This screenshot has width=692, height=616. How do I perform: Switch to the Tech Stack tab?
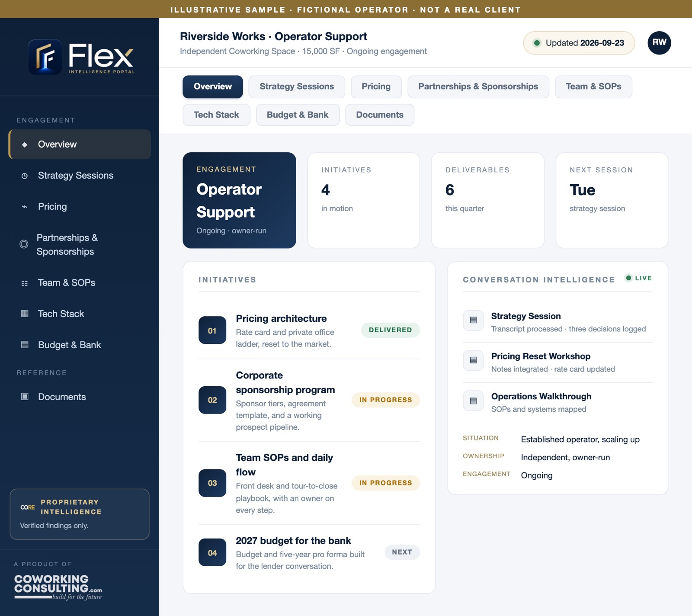(x=216, y=115)
